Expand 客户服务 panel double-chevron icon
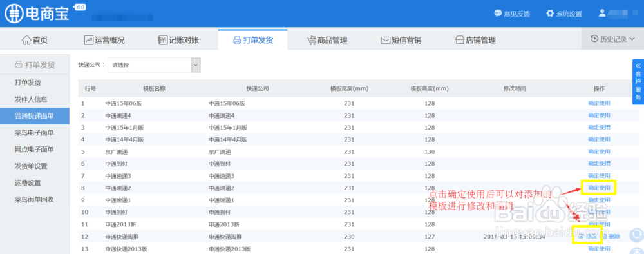644x254 pixels. (638, 65)
